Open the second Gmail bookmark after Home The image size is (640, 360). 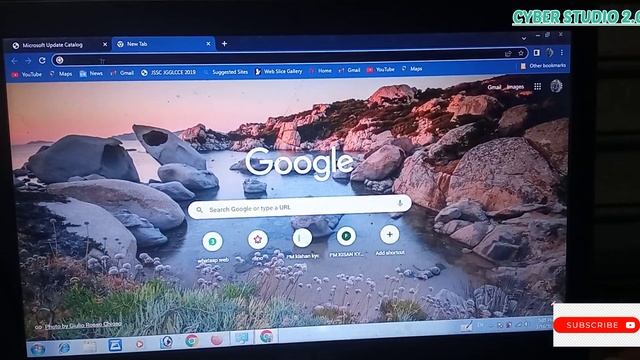(349, 70)
